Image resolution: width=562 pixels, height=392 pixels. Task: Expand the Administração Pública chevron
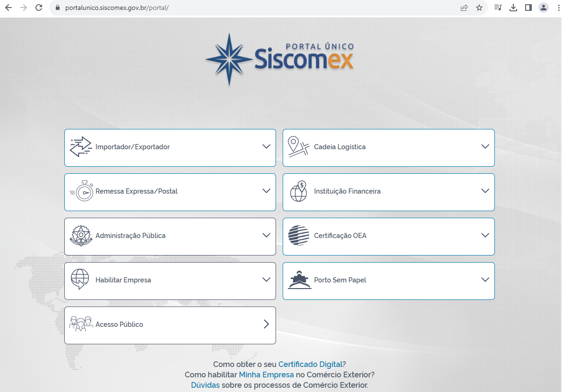click(266, 236)
